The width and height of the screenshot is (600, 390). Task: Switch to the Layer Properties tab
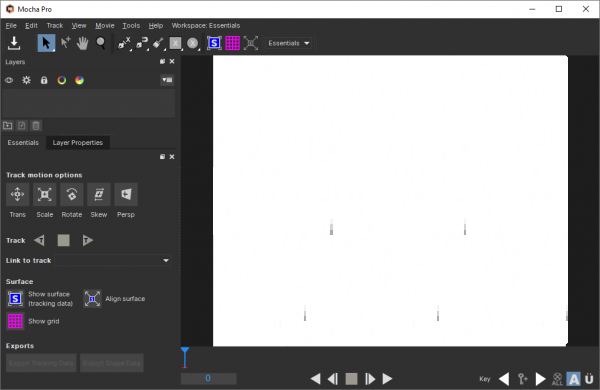[78, 143]
